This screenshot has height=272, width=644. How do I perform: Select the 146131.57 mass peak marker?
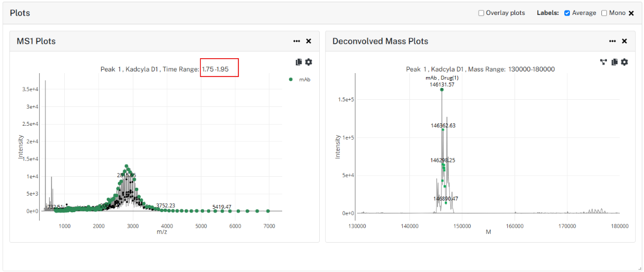pos(442,89)
